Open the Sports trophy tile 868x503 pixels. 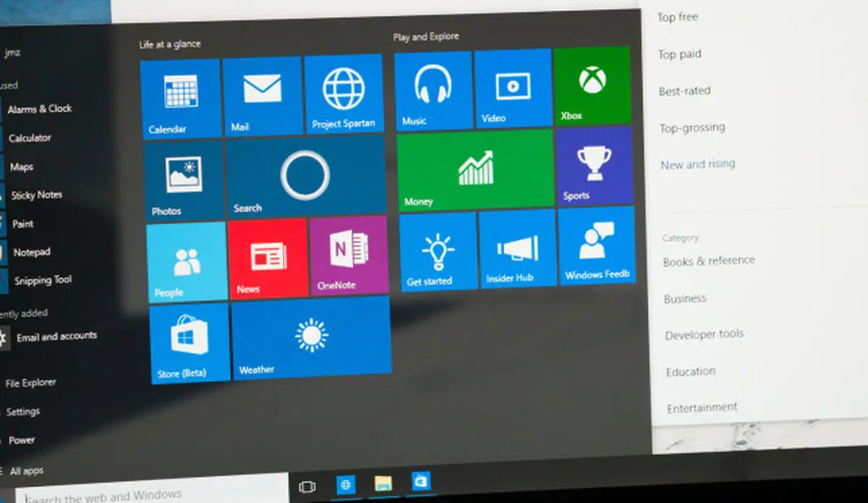(x=595, y=166)
